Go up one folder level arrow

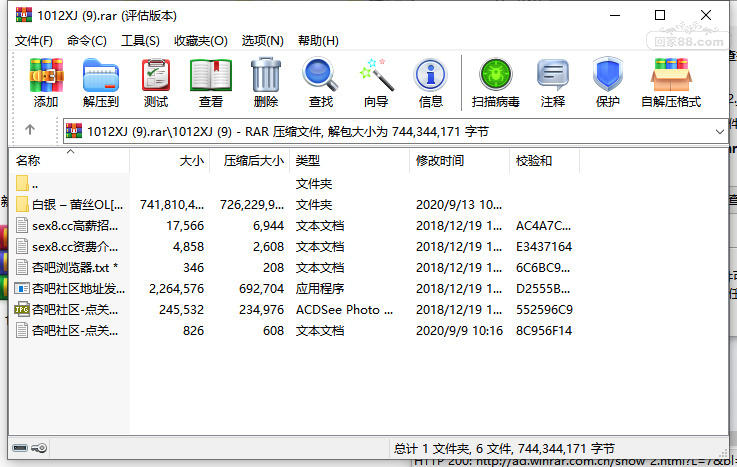click(30, 129)
